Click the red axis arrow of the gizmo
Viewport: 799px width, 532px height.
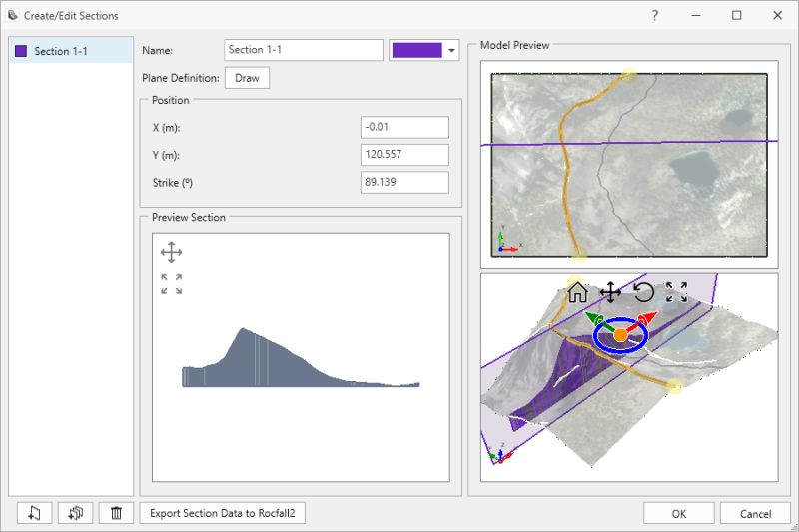click(x=646, y=320)
